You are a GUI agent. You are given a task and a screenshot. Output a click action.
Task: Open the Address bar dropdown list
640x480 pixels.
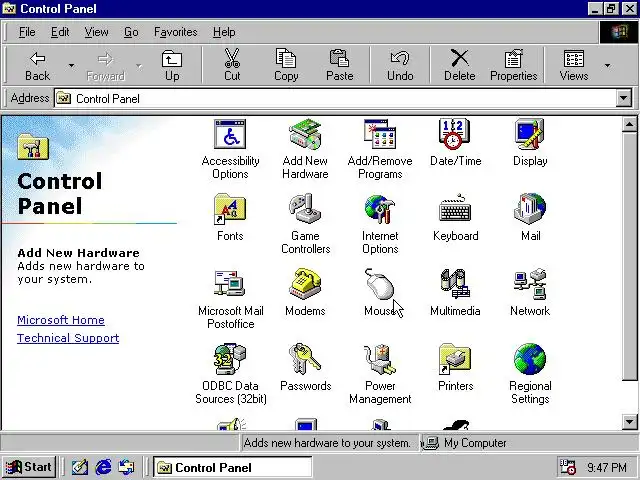pos(623,98)
